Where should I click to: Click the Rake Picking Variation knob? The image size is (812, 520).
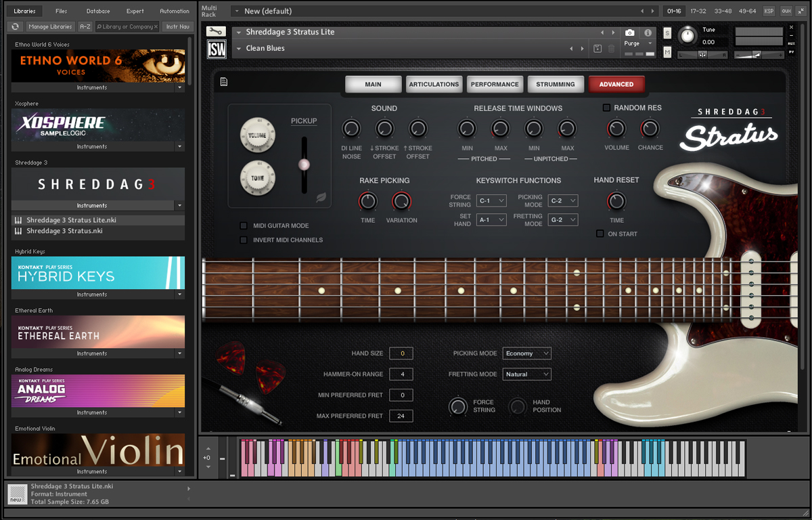click(x=401, y=201)
